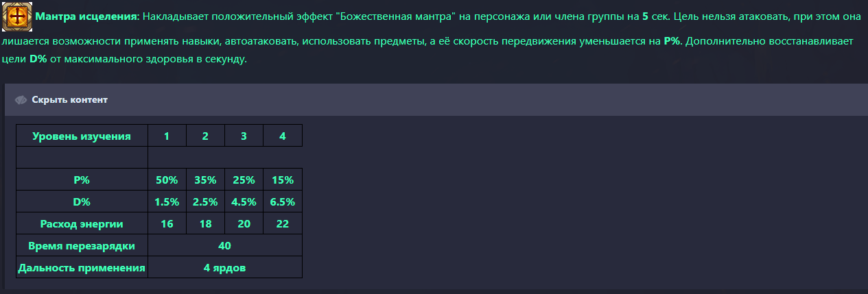Click the 6.5% value in D% row
This screenshot has height=294, width=868.
coord(282,201)
